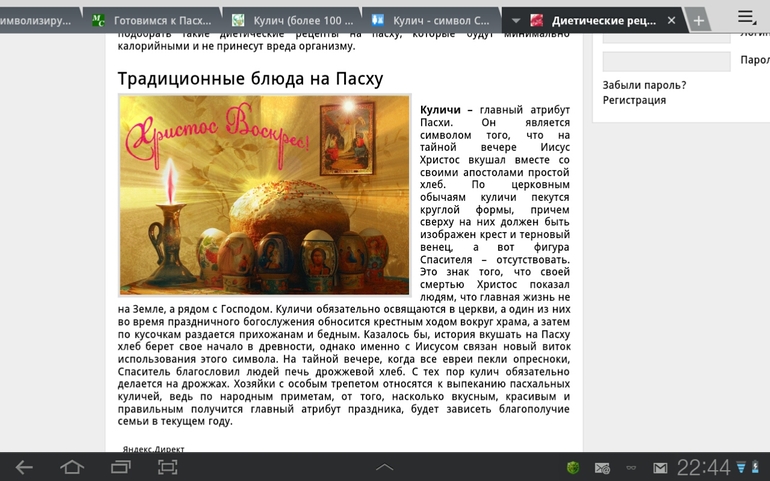The height and width of the screenshot is (481, 770).
Task: Expand the bottom bar up chevron
Action: click(384, 467)
